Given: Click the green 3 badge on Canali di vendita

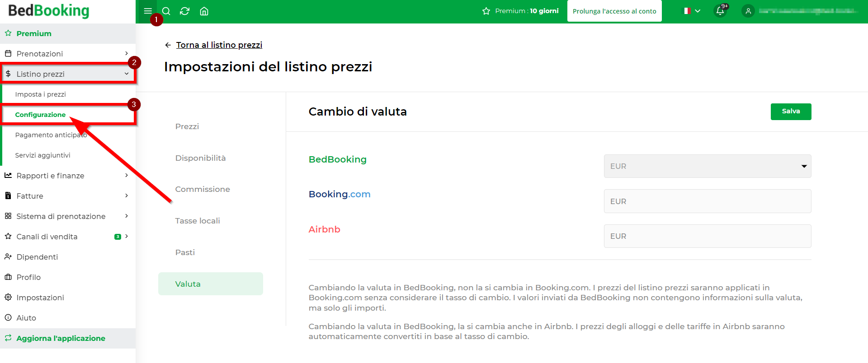Looking at the screenshot, I should [x=118, y=237].
